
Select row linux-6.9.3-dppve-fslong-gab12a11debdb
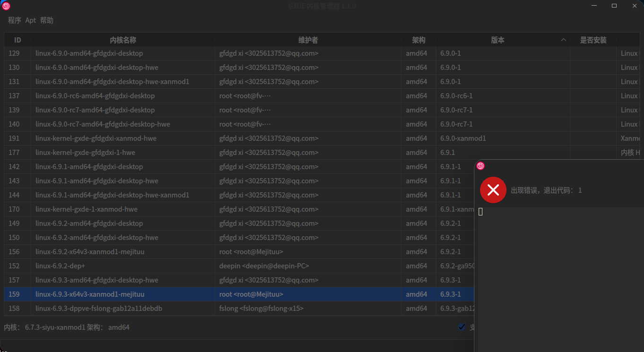click(x=239, y=309)
